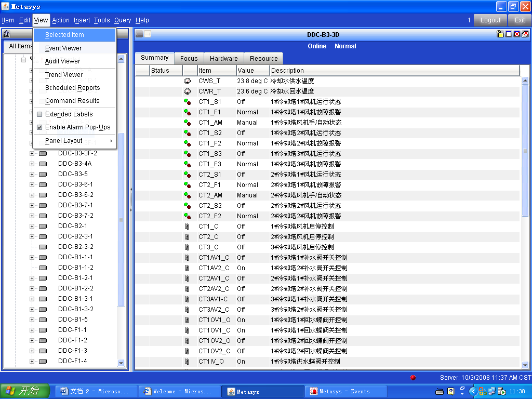This screenshot has width=532, height=399.
Task: Expand the DDC-B2-1 tree node
Action: pyautogui.click(x=32, y=226)
